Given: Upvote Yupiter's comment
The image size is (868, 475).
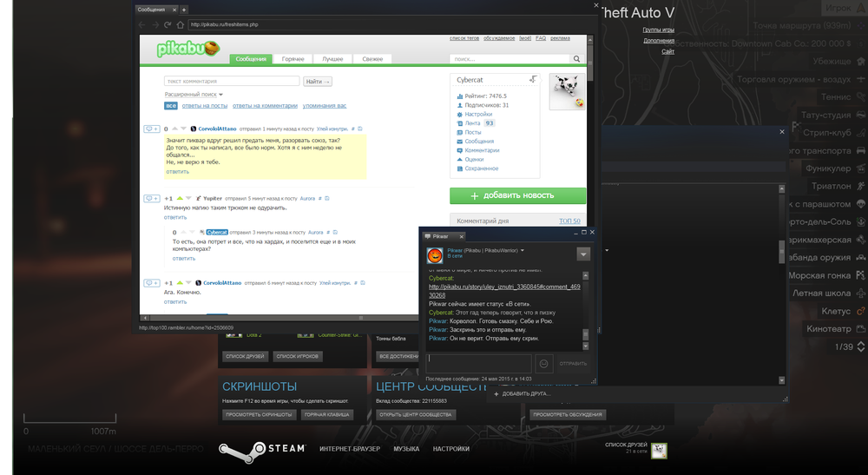Looking at the screenshot, I should pyautogui.click(x=180, y=198).
